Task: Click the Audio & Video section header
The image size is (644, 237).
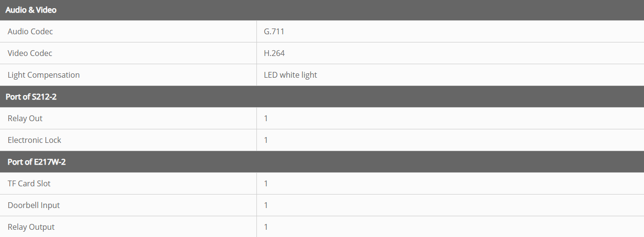Action: point(31,10)
